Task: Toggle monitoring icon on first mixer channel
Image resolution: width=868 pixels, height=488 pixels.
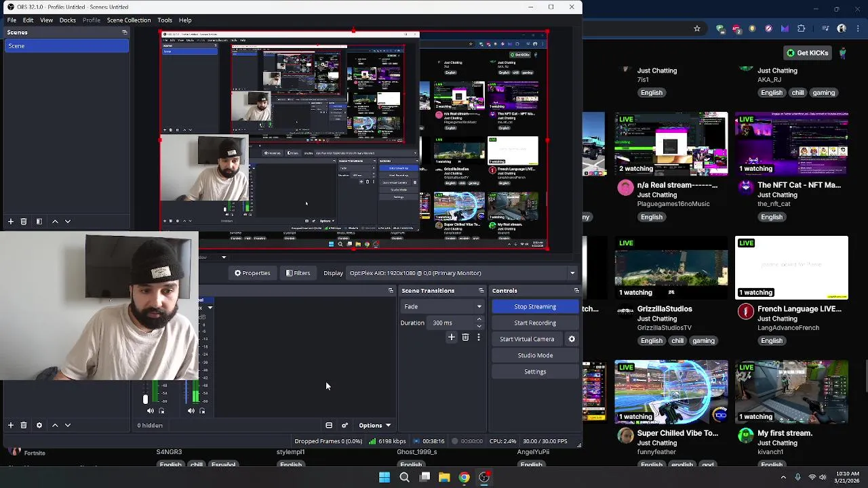Action: tap(161, 411)
